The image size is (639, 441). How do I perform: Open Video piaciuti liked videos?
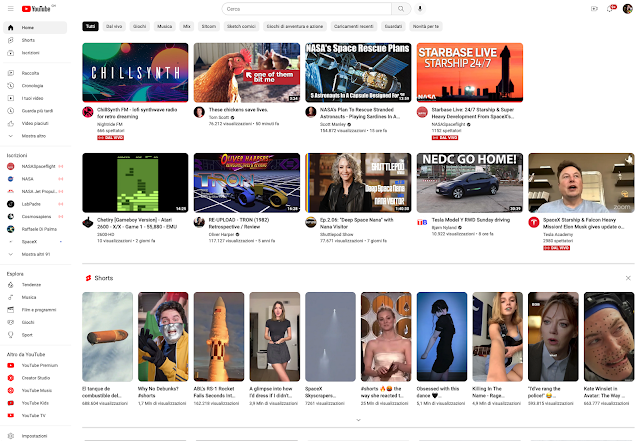[x=35, y=122]
